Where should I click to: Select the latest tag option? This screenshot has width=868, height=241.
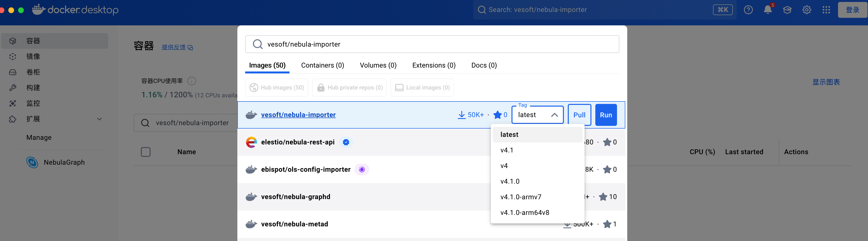[538, 134]
